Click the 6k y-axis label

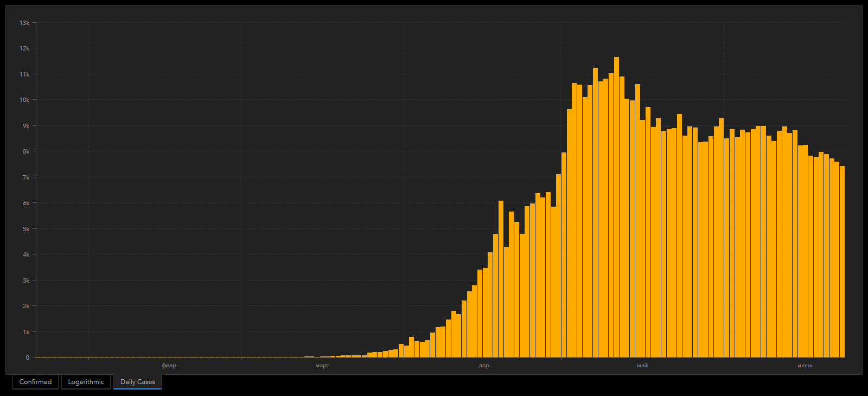pyautogui.click(x=25, y=203)
